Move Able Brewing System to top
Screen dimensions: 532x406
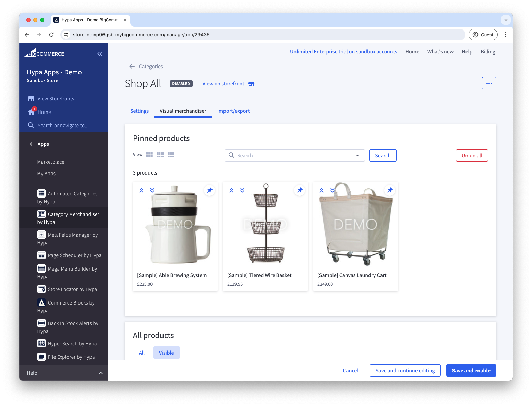click(x=141, y=190)
